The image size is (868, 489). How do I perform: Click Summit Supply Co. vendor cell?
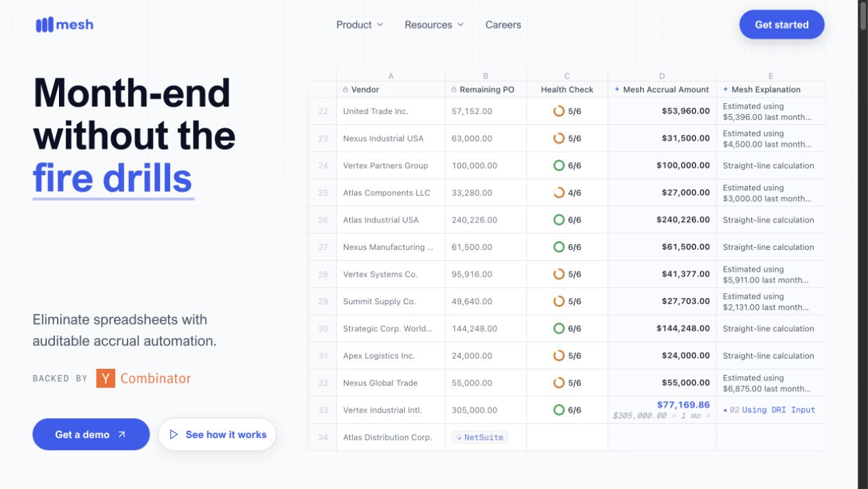pyautogui.click(x=390, y=302)
